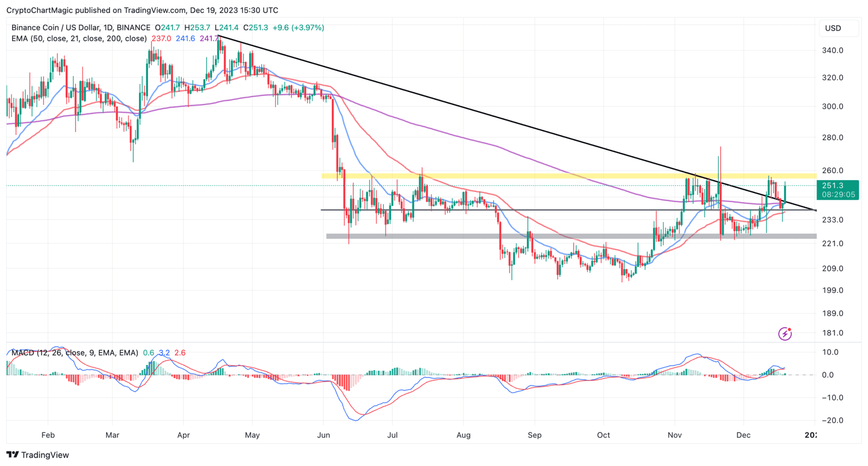Click the MACD signal value 2.6

pyautogui.click(x=180, y=353)
